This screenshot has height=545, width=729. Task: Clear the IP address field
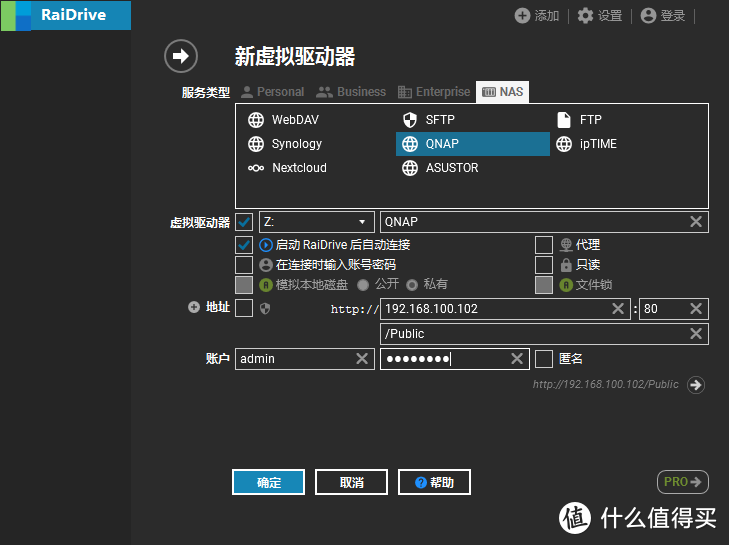pos(618,309)
